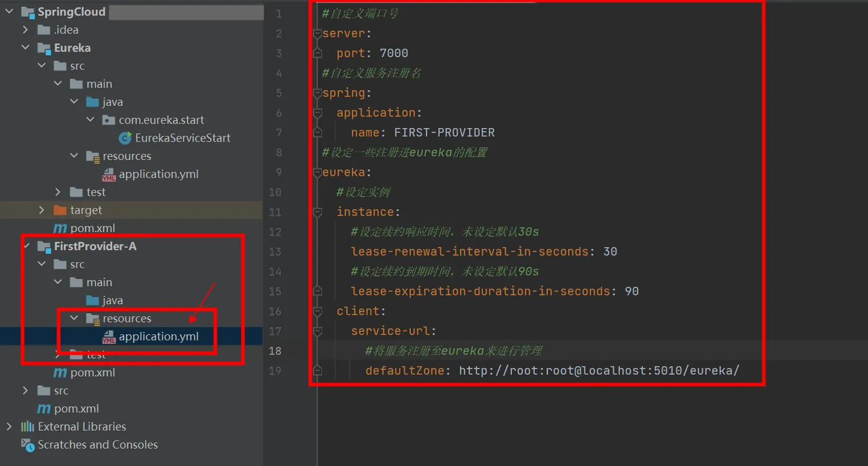Fold the service-url block on line 17
Image resolution: width=868 pixels, height=466 pixels.
317,331
